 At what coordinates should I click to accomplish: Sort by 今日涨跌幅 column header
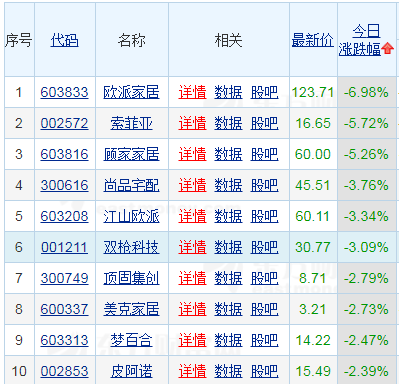pyautogui.click(x=360, y=40)
